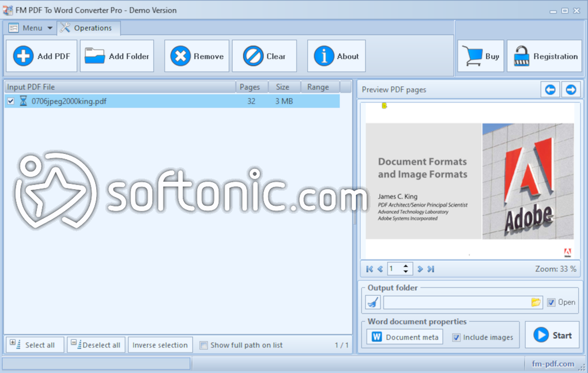Enable Show full path on list

click(203, 345)
